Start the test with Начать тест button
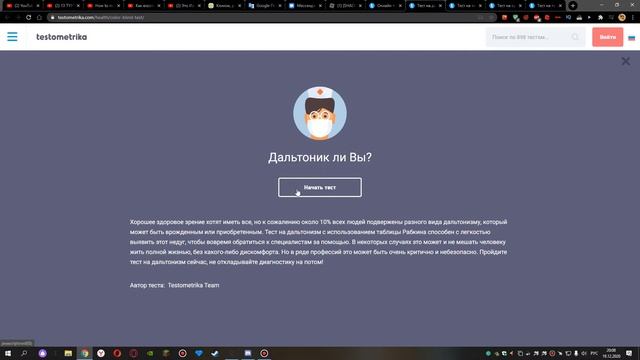Image resolution: width=640 pixels, height=360 pixels. (x=320, y=187)
